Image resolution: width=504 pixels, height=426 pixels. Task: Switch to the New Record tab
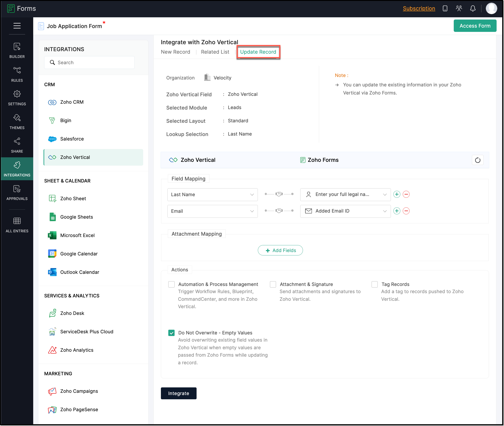click(175, 52)
